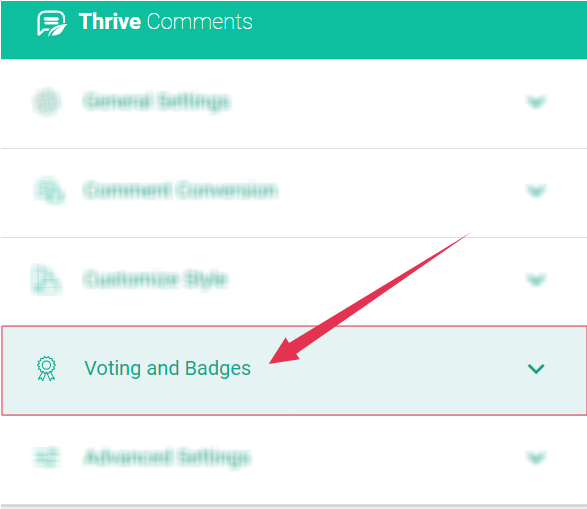Screen dimensions: 587x509
Task: Select the Voting and Badges text label
Action: (x=167, y=368)
